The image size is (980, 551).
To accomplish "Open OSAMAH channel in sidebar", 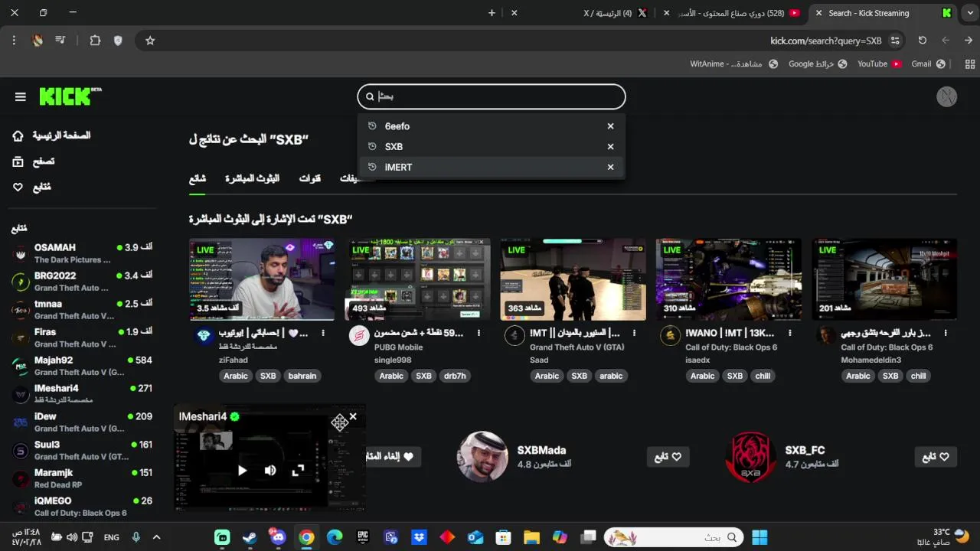I will (82, 253).
